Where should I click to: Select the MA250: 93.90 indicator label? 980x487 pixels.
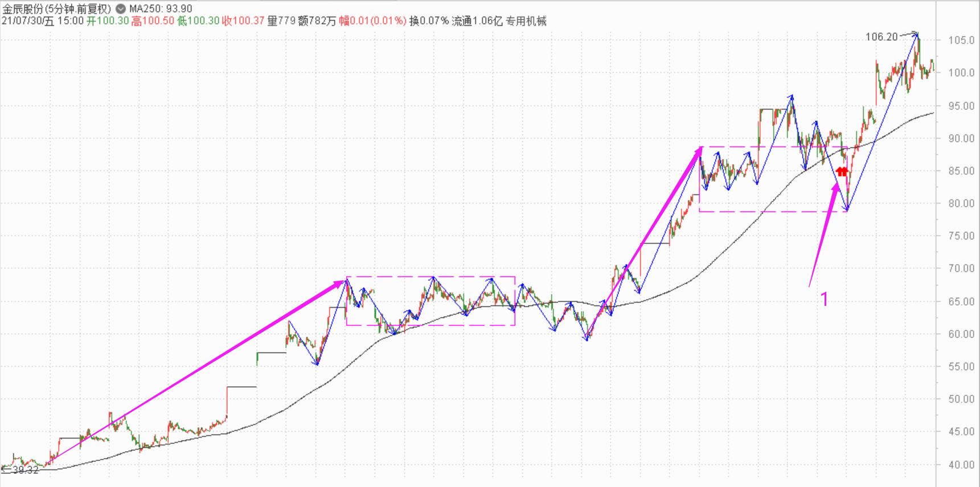161,9
